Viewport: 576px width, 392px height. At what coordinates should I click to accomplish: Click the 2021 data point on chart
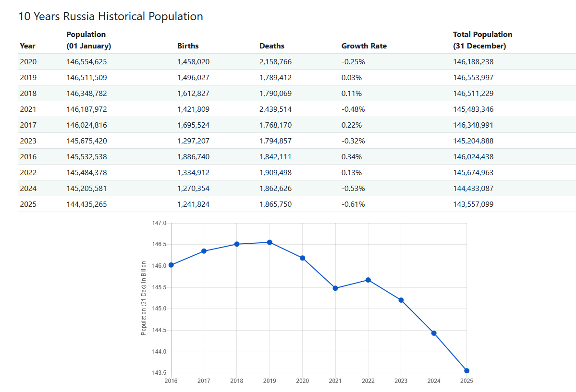click(335, 288)
